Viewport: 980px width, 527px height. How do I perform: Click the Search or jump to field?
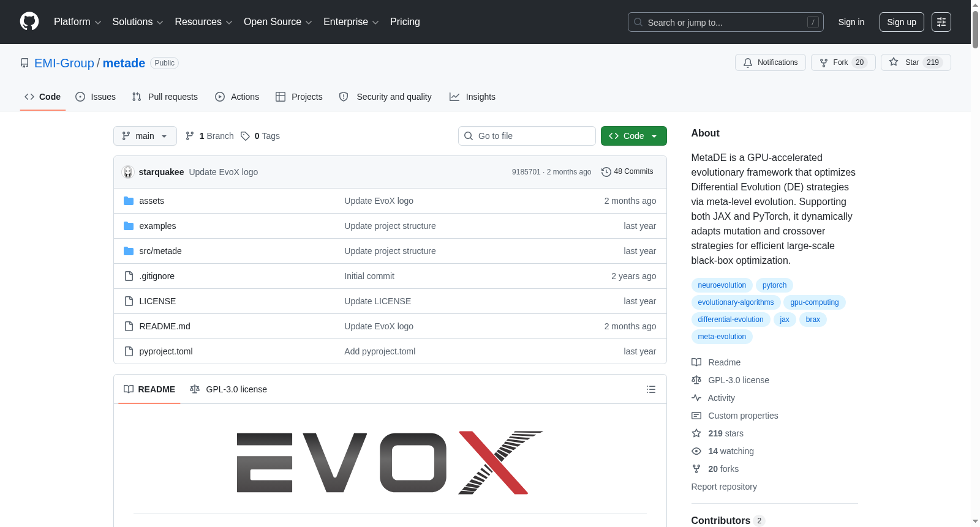[x=726, y=22]
